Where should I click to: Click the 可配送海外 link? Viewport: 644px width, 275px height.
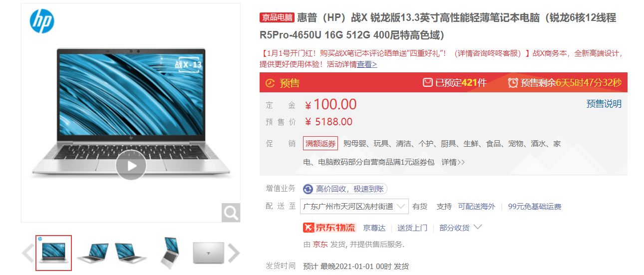(477, 206)
